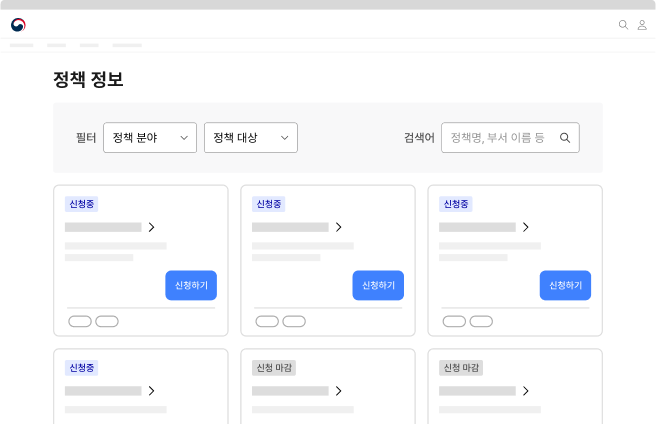This screenshot has width=656, height=424.
Task: Open last navigation menu item under logo
Action: point(127,45)
